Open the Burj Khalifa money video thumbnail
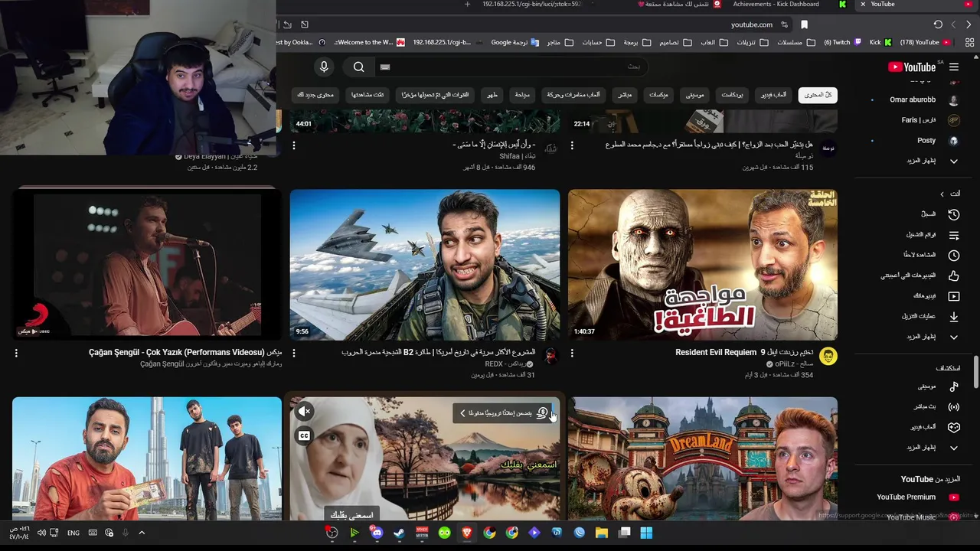 pos(147,458)
